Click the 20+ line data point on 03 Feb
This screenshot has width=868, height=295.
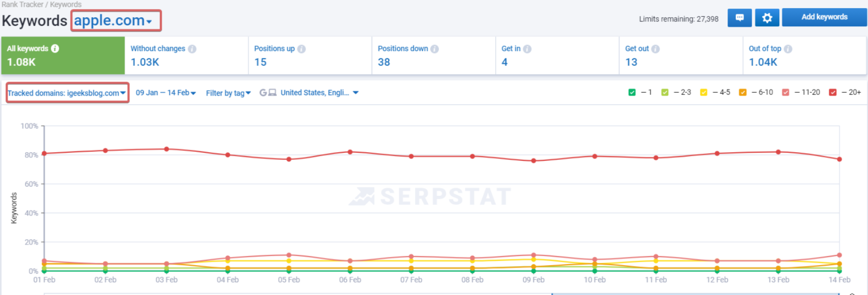pyautogui.click(x=167, y=149)
